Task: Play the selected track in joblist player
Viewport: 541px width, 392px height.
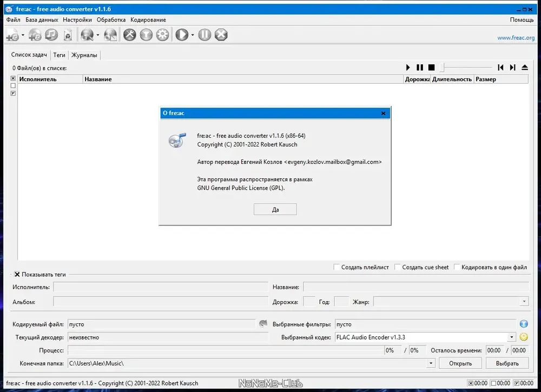Action: click(x=408, y=67)
